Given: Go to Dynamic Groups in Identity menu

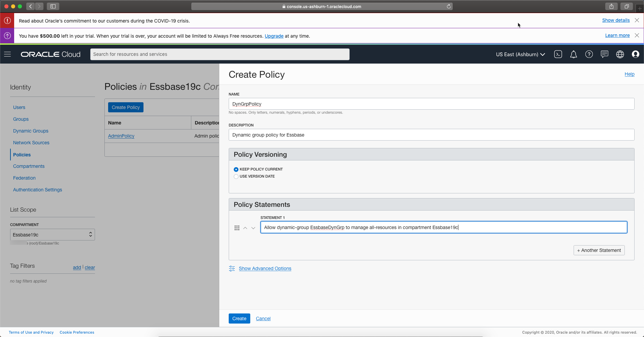Looking at the screenshot, I should [31, 131].
